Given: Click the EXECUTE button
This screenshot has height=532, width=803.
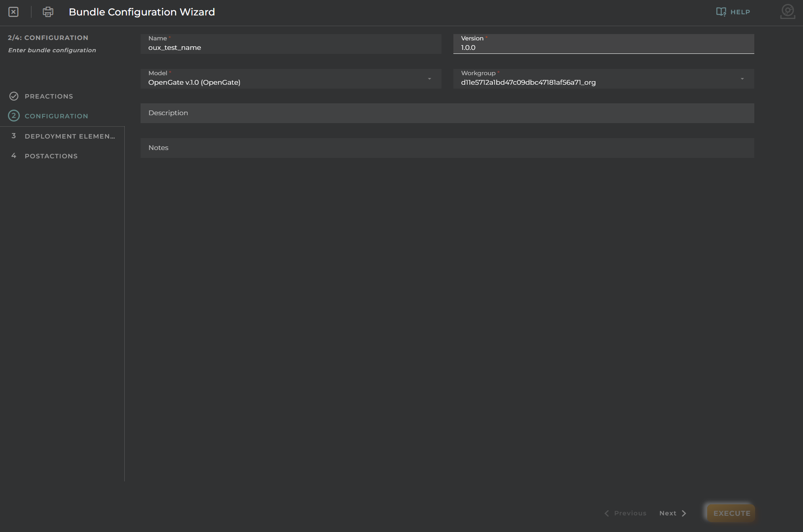Looking at the screenshot, I should (x=731, y=513).
